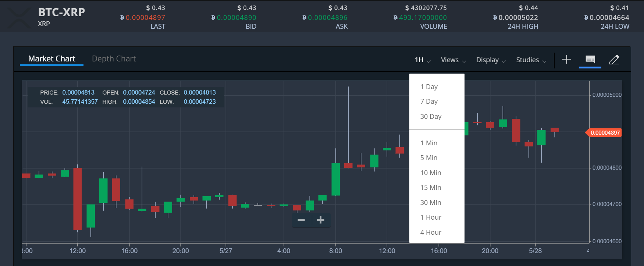
Task: Open the 1H interval dropdown
Action: (x=423, y=60)
